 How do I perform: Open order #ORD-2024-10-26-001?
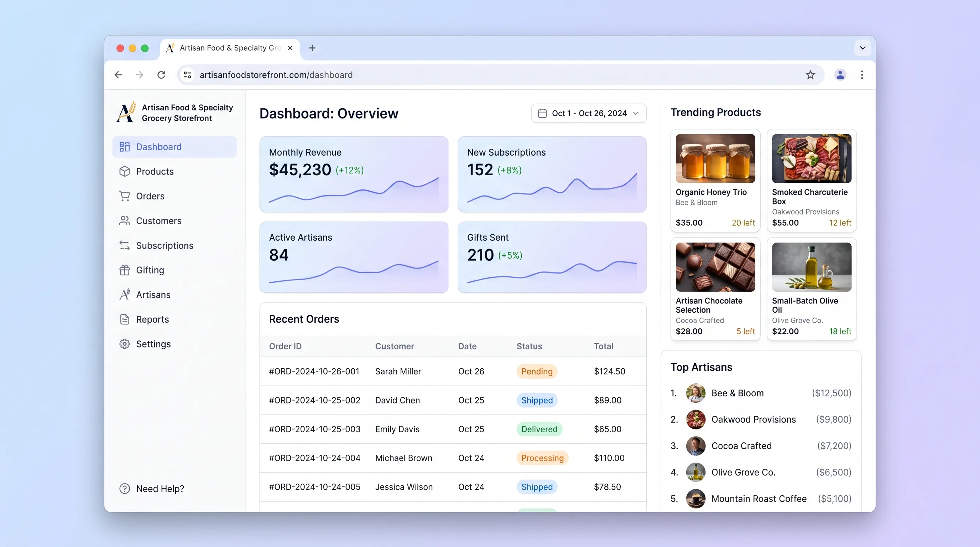314,371
